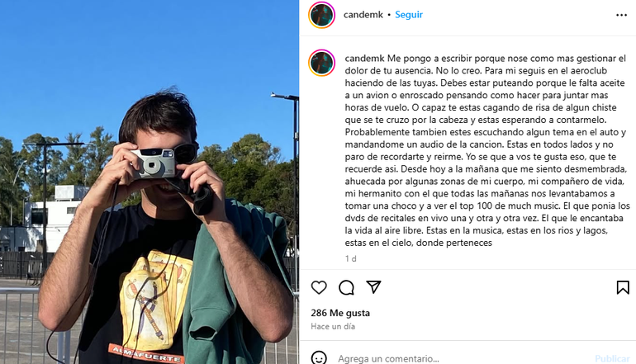This screenshot has width=636, height=364.
Task: Click the caption text paragraph
Action: 486,150
